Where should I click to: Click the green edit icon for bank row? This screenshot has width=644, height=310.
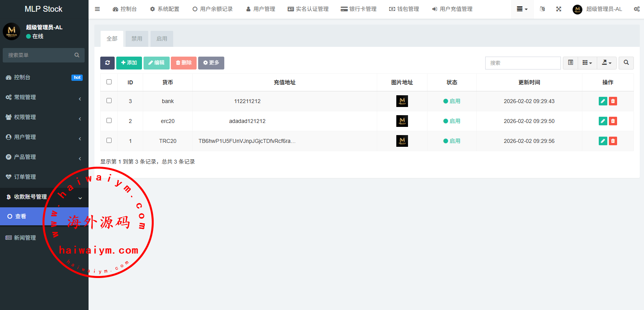(x=603, y=101)
